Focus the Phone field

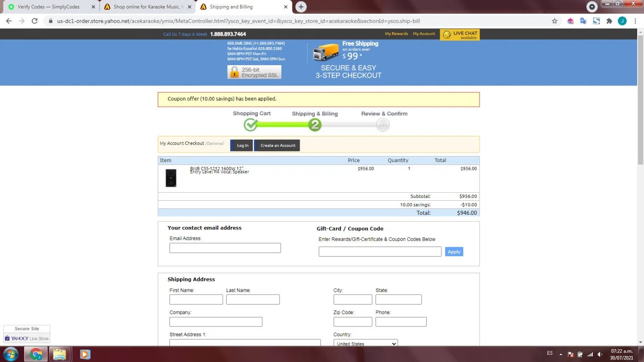pos(401,322)
